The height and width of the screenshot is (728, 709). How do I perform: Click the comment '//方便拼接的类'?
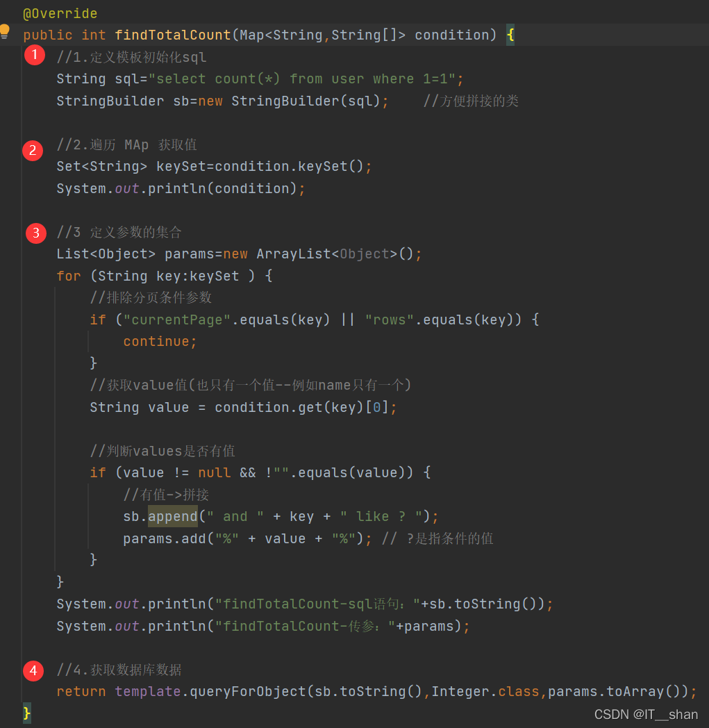click(471, 101)
